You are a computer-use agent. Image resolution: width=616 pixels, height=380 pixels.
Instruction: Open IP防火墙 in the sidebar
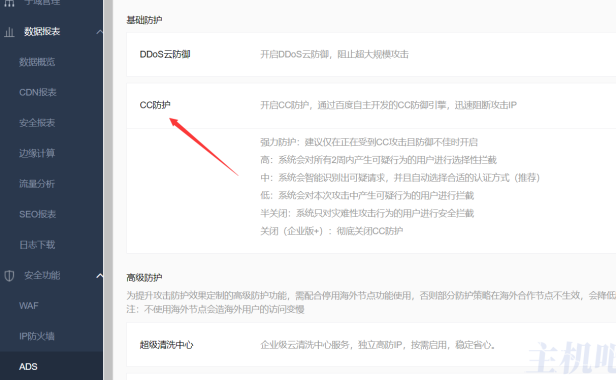tap(37, 336)
